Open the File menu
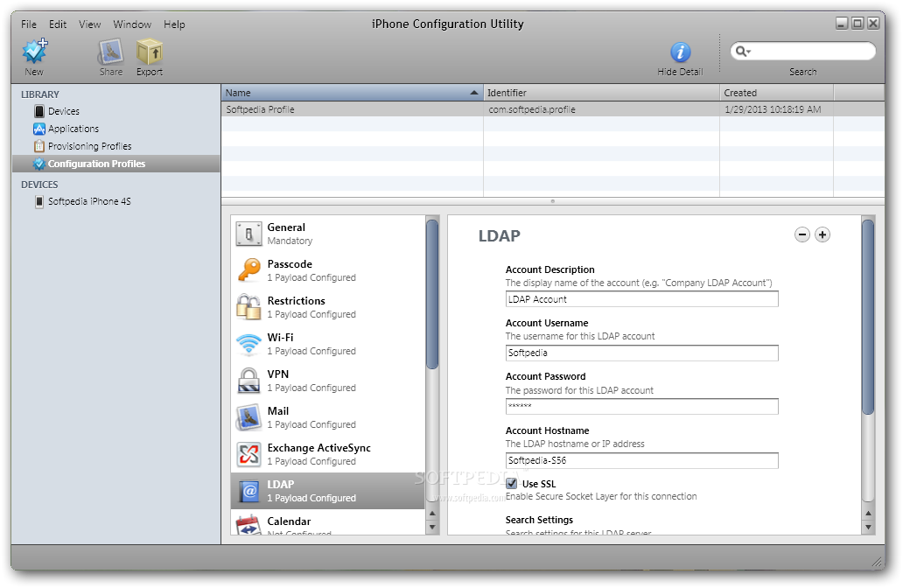This screenshot has height=588, width=903. [x=29, y=24]
